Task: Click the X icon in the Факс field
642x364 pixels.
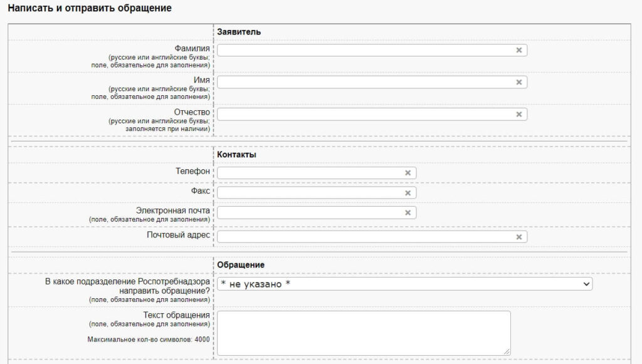Action: click(408, 193)
